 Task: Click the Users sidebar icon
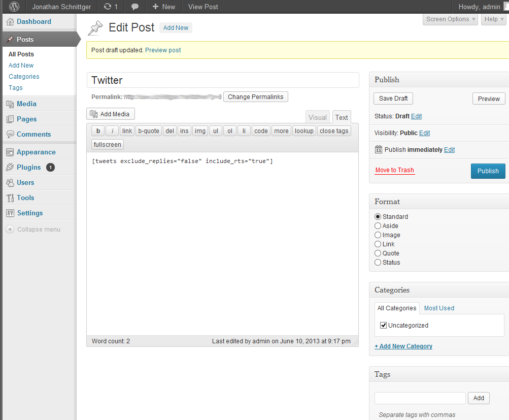coord(10,182)
